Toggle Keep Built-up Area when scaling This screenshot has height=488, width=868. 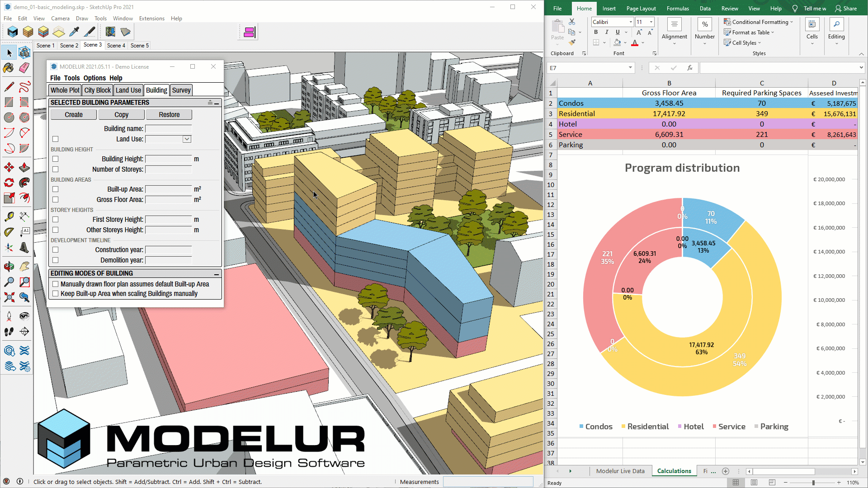point(56,294)
